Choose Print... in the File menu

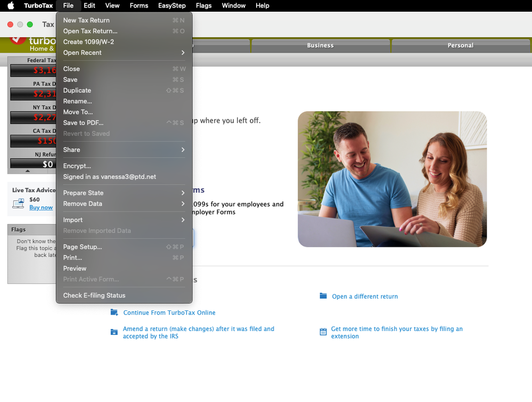tap(124, 258)
